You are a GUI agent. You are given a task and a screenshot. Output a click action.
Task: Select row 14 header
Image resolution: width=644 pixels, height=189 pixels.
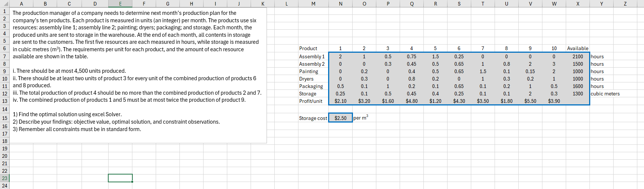pos(4,109)
